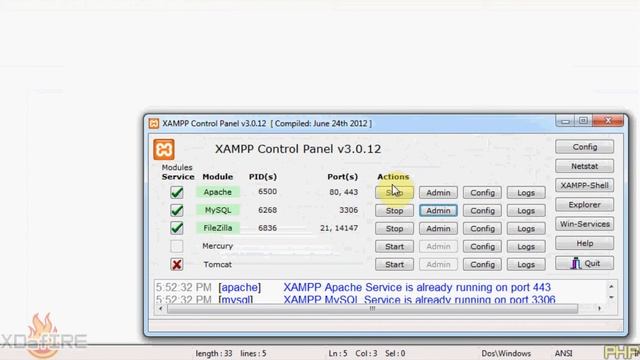The image size is (640, 360).
Task: Launch XAMPP-Shell
Action: (584, 185)
